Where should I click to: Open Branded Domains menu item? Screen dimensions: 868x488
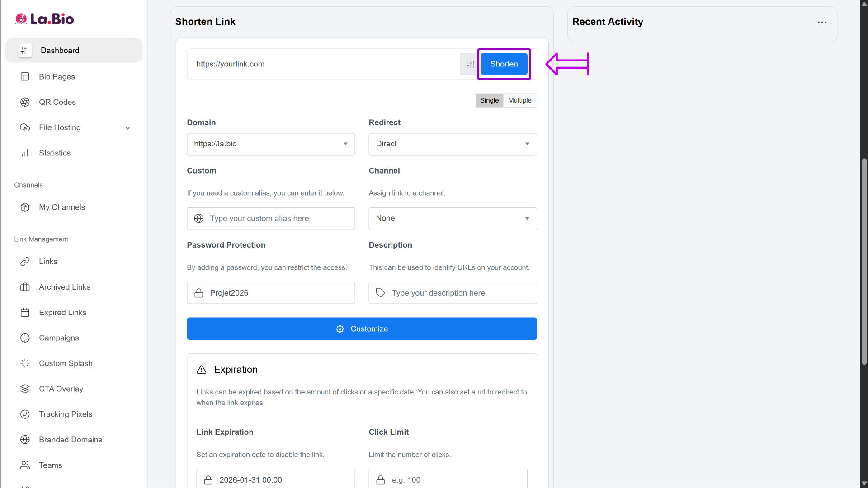(x=70, y=440)
